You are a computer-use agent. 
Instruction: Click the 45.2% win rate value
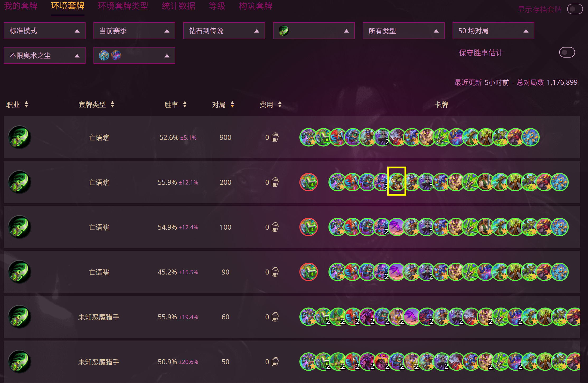pyautogui.click(x=167, y=272)
